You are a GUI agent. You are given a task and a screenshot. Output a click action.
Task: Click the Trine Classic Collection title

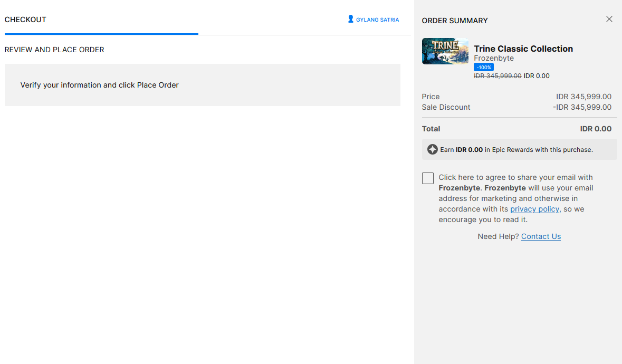point(523,49)
